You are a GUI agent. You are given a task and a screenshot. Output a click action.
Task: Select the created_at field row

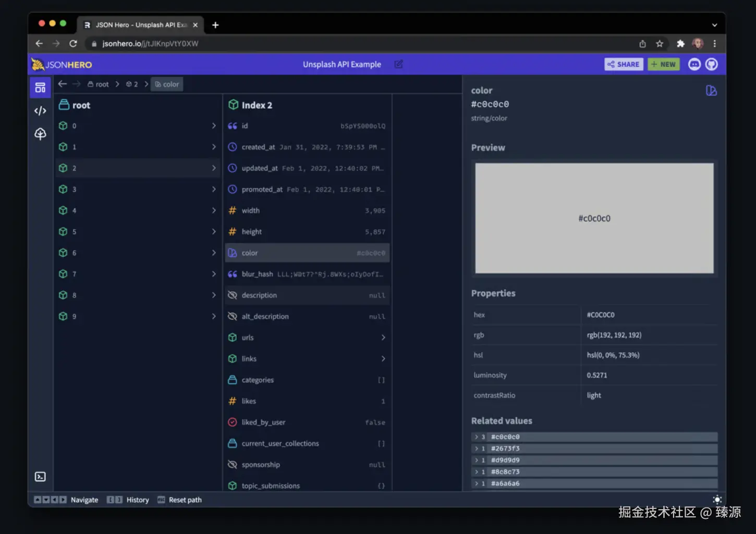(308, 147)
